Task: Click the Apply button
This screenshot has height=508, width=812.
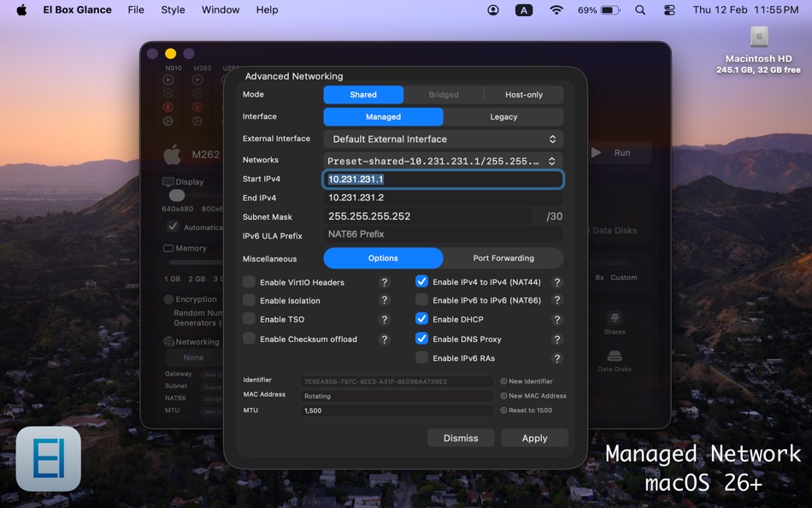Action: click(x=534, y=437)
